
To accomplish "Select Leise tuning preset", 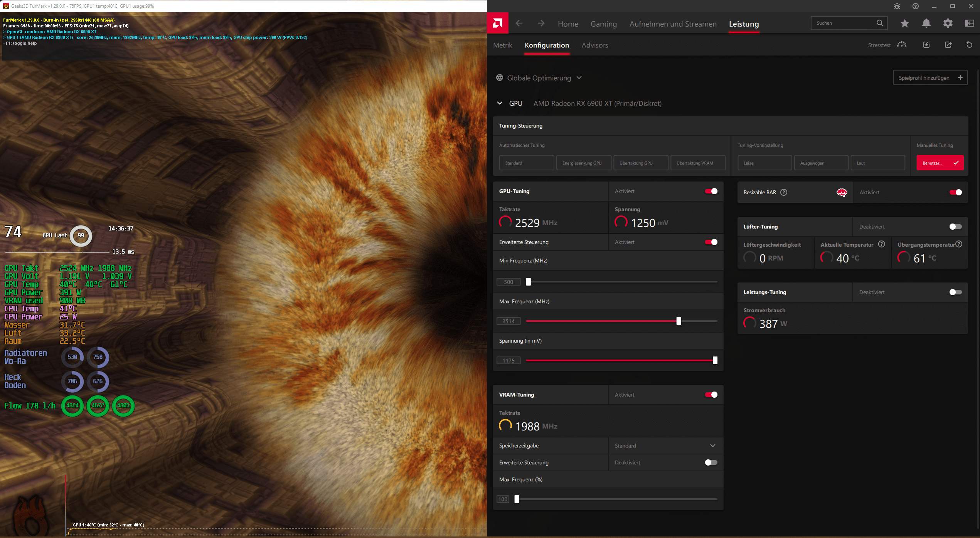I will click(x=764, y=163).
